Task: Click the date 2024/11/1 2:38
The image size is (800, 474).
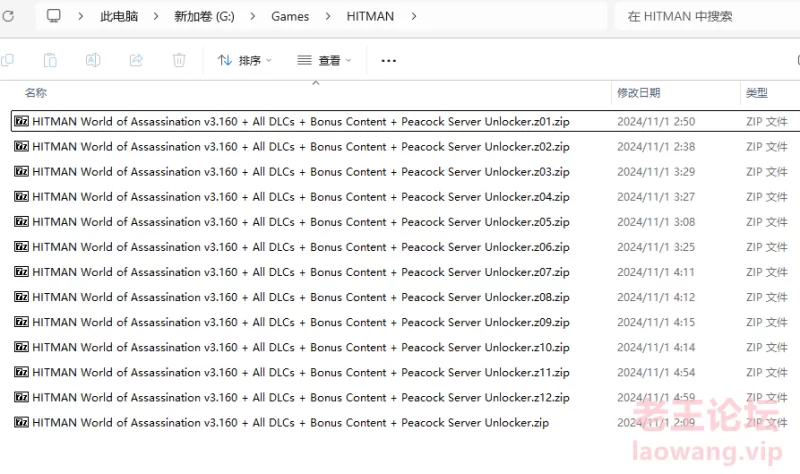Action: pyautogui.click(x=656, y=146)
